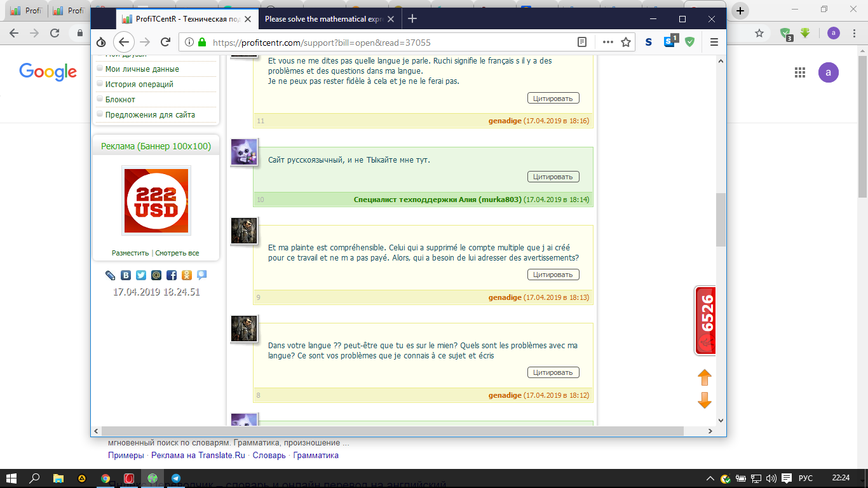Share via the Facebook icon

point(172,275)
